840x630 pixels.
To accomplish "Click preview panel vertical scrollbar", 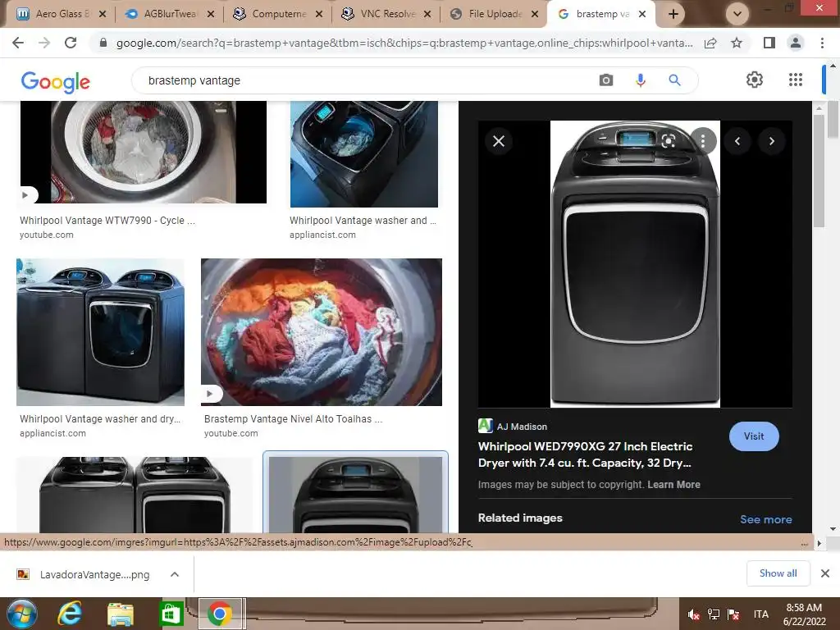I will pyautogui.click(x=818, y=170).
